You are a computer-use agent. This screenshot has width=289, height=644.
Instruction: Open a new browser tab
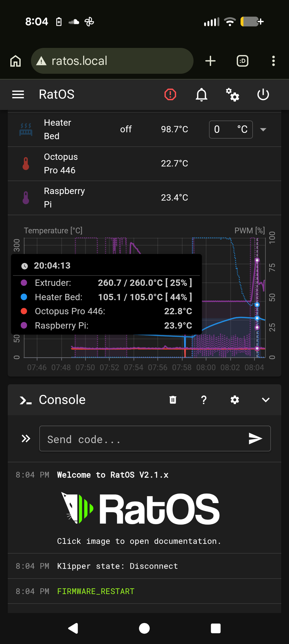[x=211, y=61]
